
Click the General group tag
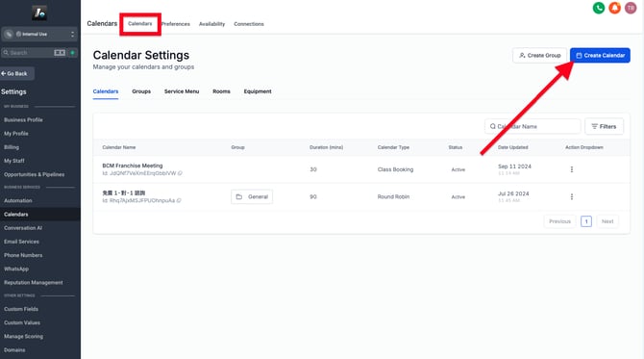[252, 197]
